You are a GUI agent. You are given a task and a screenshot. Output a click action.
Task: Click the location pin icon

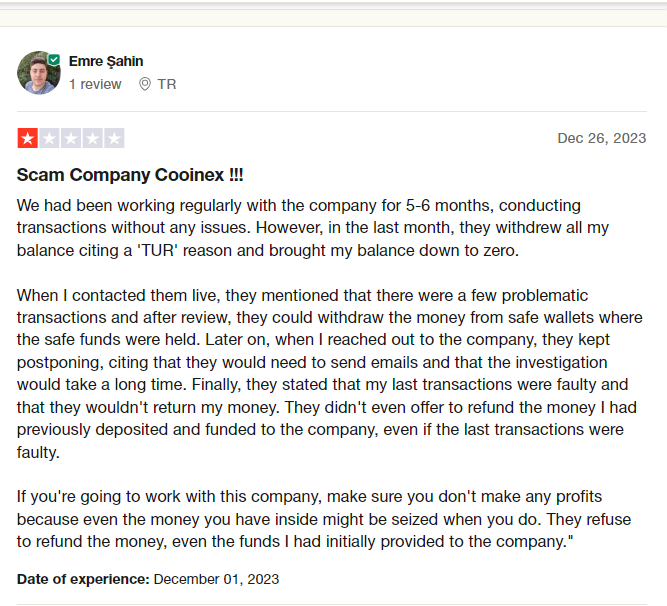pyautogui.click(x=145, y=84)
